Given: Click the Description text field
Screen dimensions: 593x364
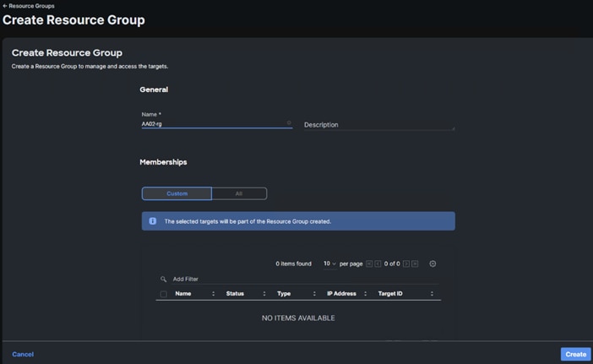Looking at the screenshot, I should (379, 125).
